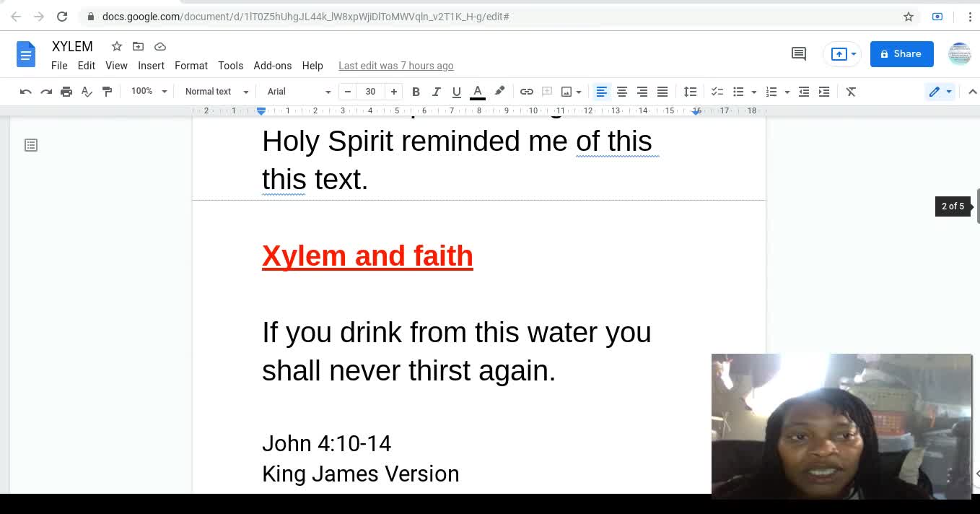The height and width of the screenshot is (514, 980).
Task: Open the Normal text style dropdown
Action: point(216,92)
